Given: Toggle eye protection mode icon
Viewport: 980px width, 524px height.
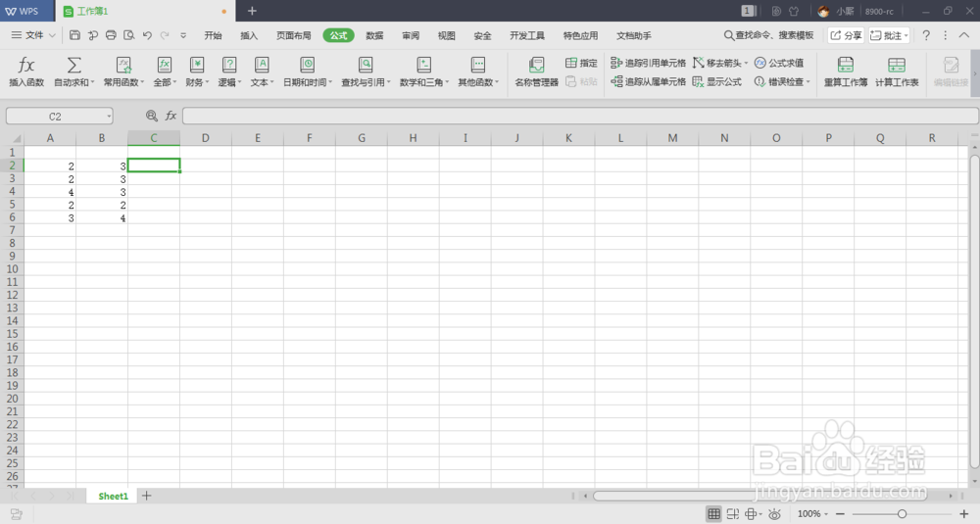Looking at the screenshot, I should pyautogui.click(x=774, y=514).
